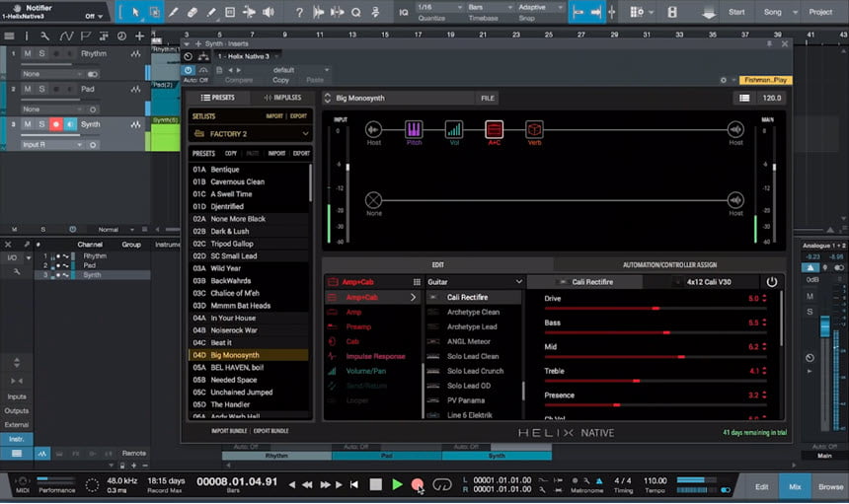Open the Quantize 1/16 dropdown
Screen dimensions: 849x504
pyautogui.click(x=439, y=7)
